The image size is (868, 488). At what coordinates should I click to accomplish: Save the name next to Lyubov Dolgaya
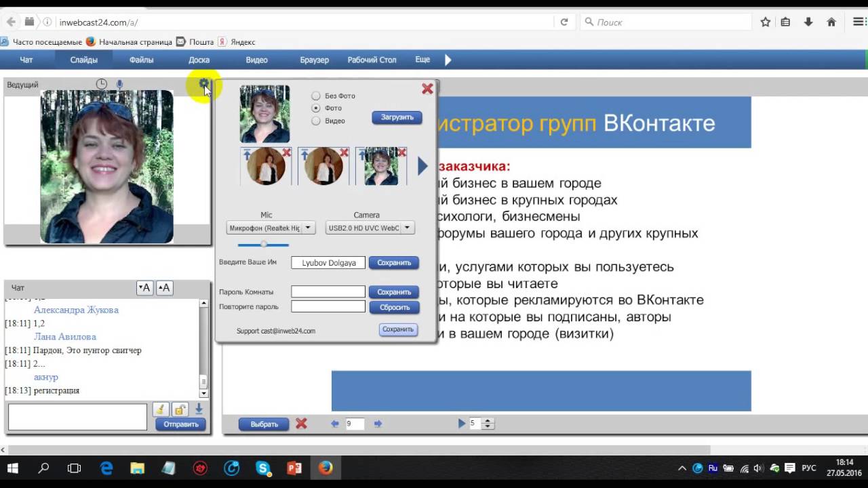tap(394, 262)
